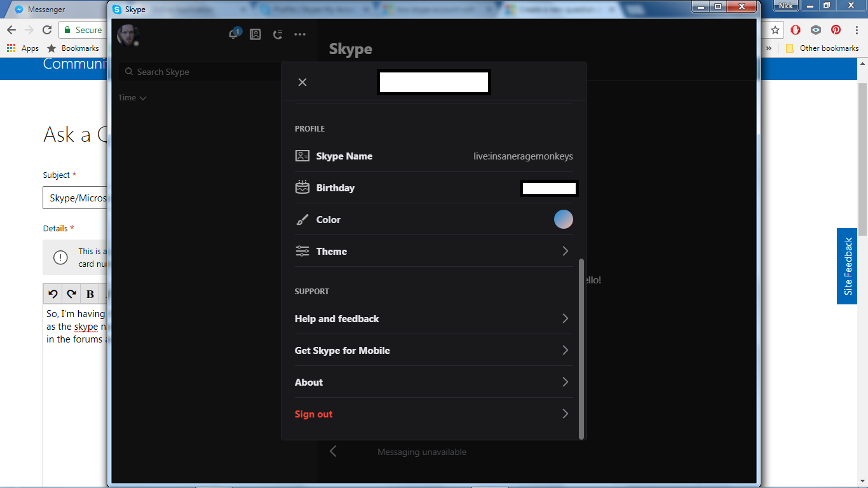
Task: Click the live:insaneragemonkeys Skype name value
Action: [523, 156]
